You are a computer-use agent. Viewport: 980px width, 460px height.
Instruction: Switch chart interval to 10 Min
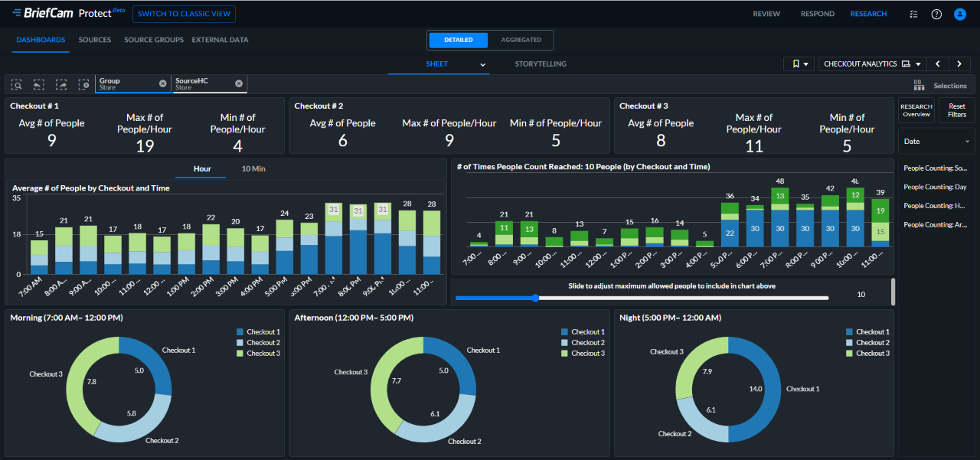click(x=253, y=168)
